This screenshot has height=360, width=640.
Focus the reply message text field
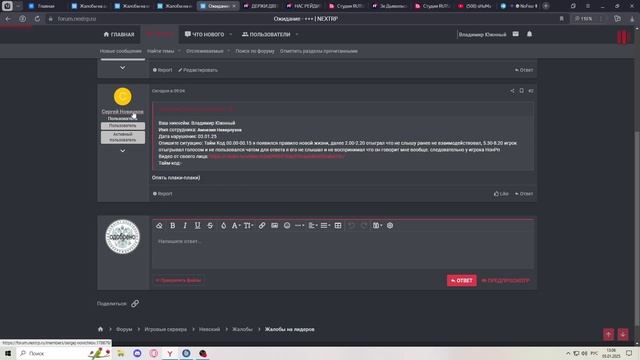(343, 251)
